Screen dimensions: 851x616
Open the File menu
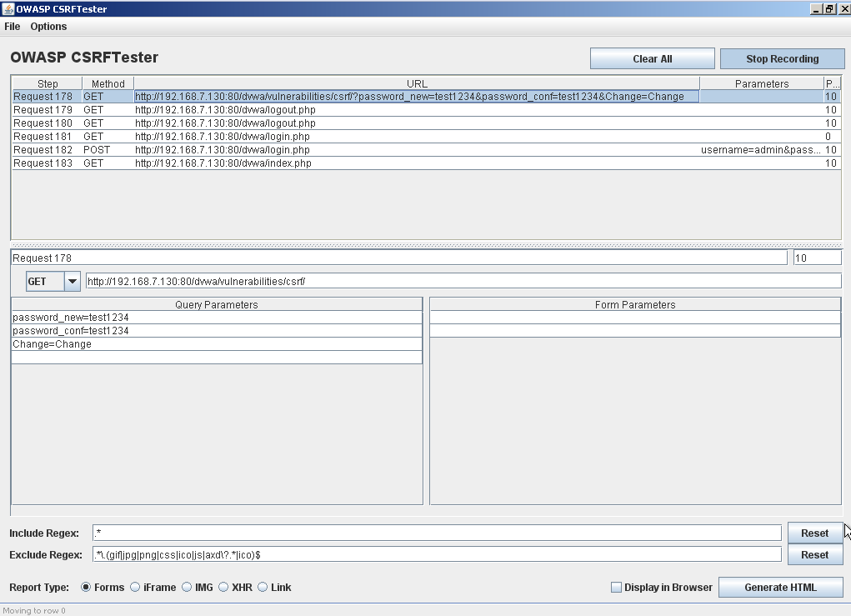coord(12,27)
